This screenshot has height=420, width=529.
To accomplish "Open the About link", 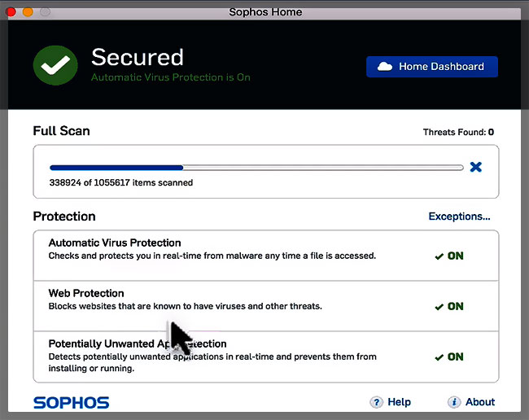I will pos(480,402).
